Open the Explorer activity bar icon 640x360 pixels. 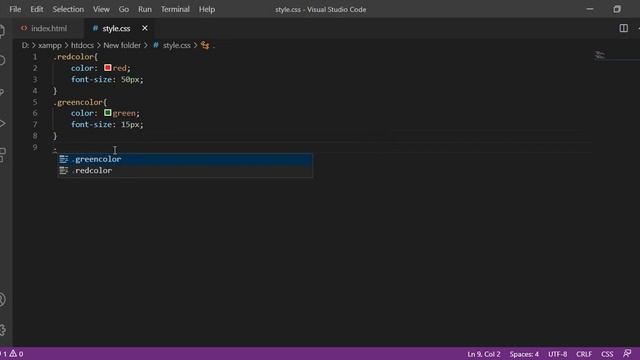coord(2,31)
